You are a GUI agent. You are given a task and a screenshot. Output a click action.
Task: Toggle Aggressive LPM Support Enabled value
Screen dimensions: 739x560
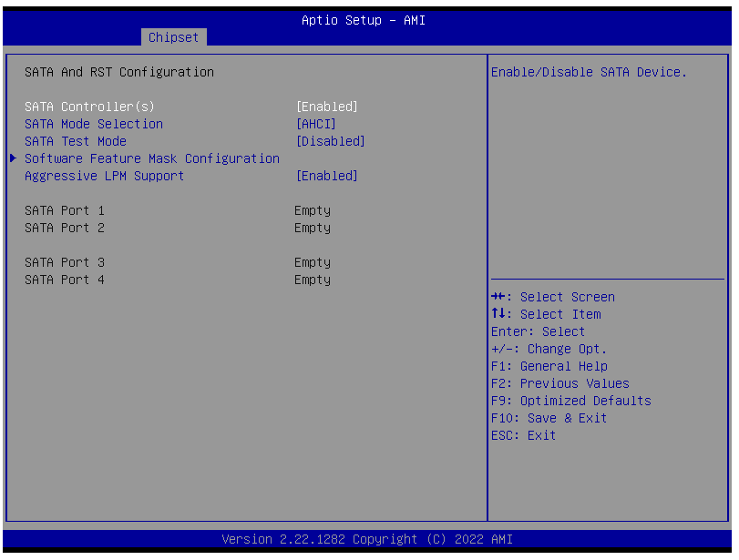click(327, 176)
